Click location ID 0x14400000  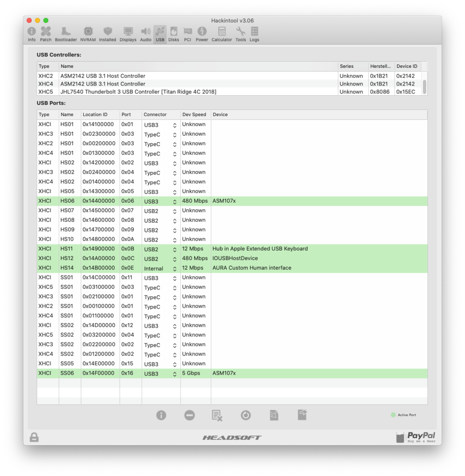(98, 201)
